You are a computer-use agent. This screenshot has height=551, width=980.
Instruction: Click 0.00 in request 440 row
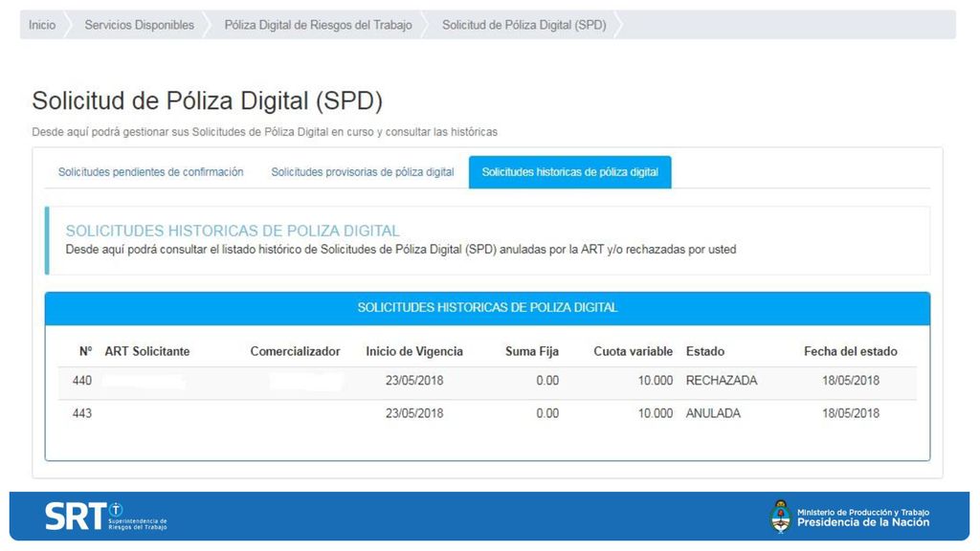547,381
